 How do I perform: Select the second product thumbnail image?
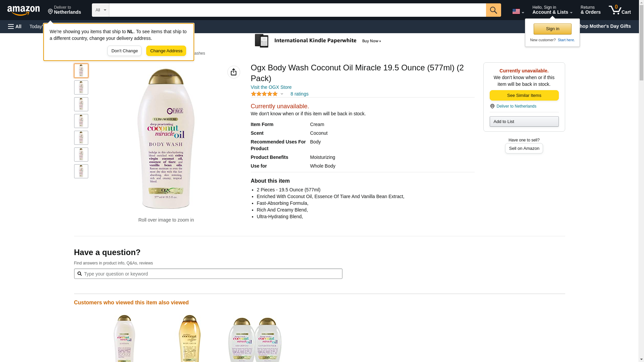click(x=81, y=87)
